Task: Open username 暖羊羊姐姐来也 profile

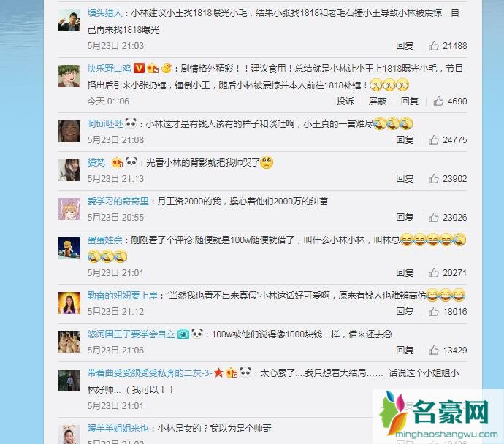Action: tap(118, 428)
